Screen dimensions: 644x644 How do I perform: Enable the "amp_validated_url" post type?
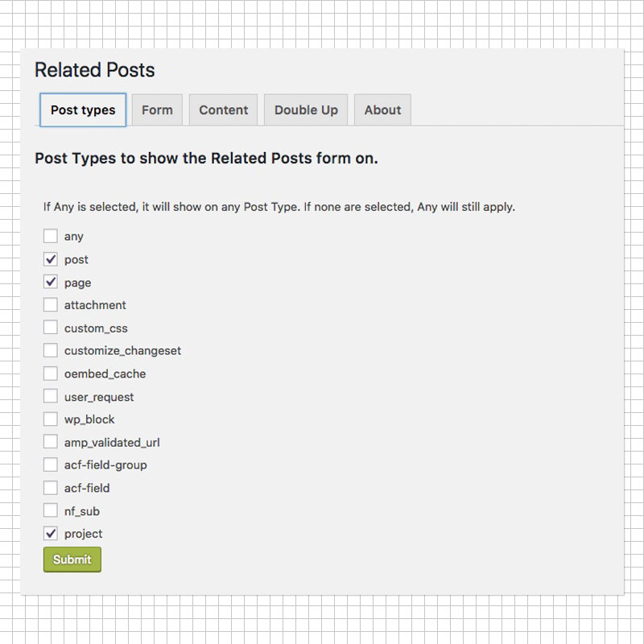pos(50,441)
